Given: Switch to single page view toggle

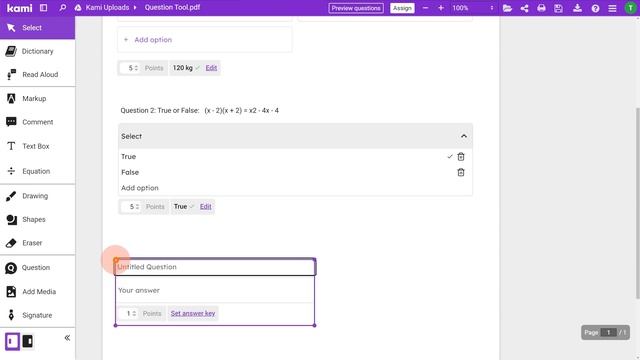Looking at the screenshot, I should coord(12,341).
